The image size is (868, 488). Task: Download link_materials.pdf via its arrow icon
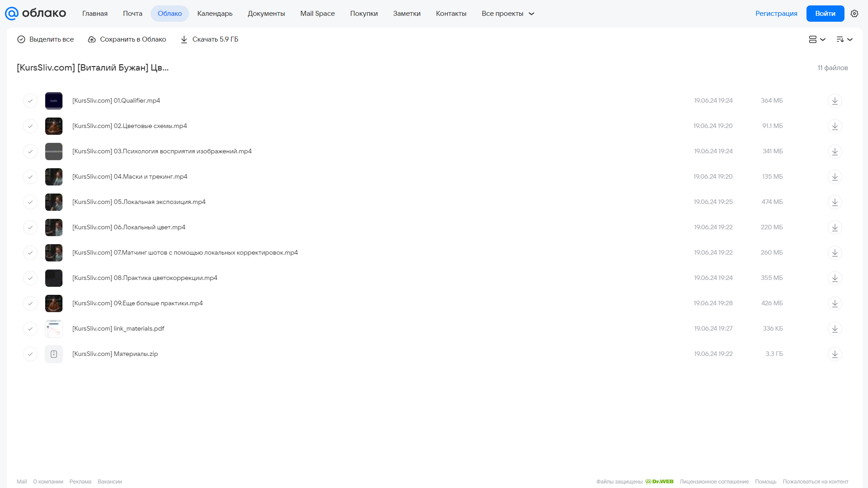835,328
